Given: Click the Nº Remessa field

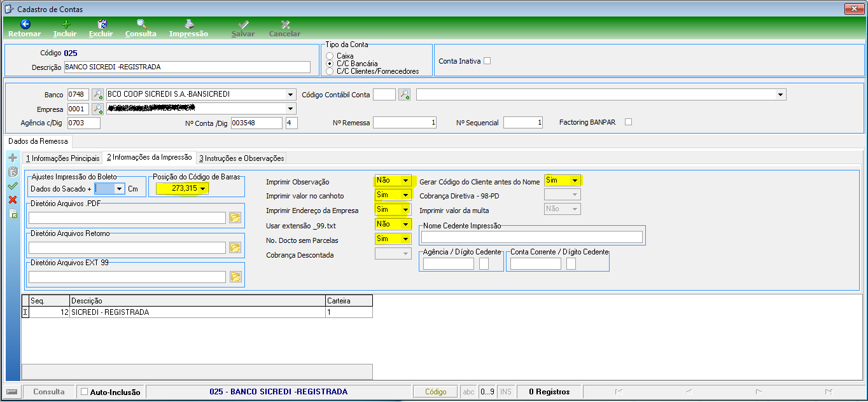Looking at the screenshot, I should [x=405, y=123].
